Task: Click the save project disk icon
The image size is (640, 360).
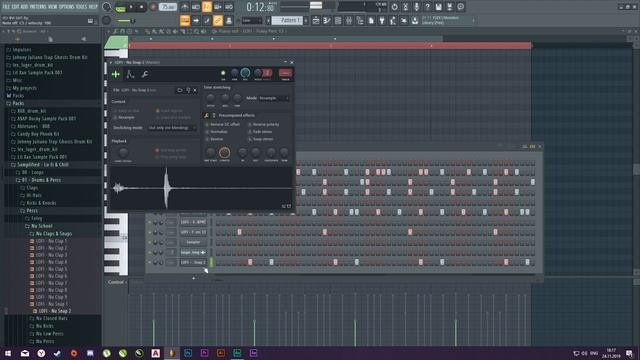Action: (x=438, y=7)
